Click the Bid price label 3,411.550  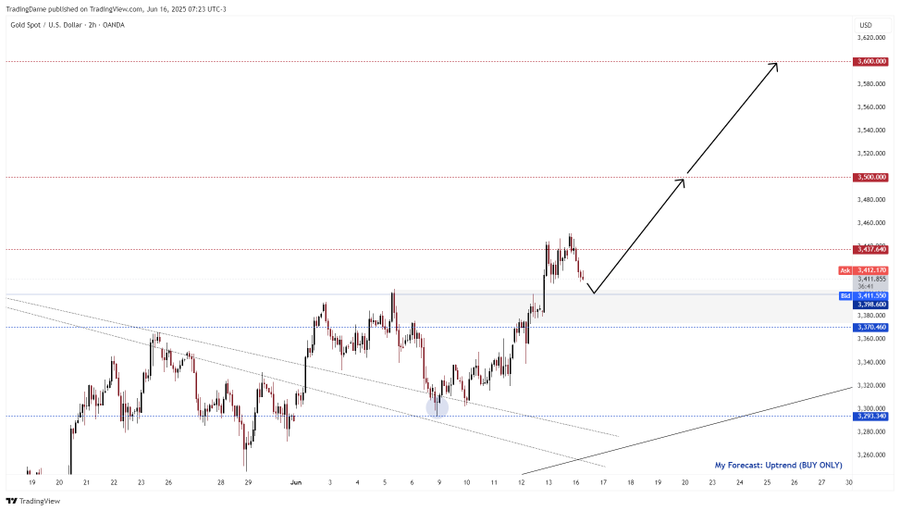pos(871,296)
